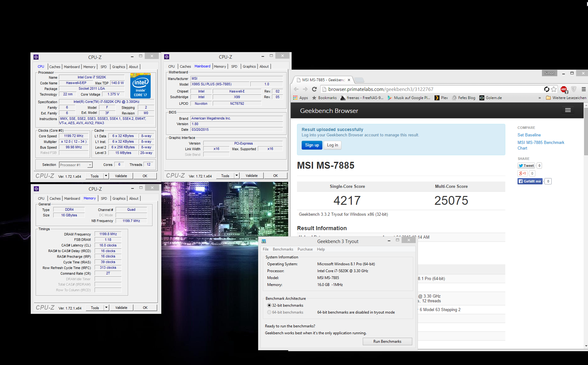Open Memory tab in Mainboard window
The image size is (588, 365).
(x=220, y=66)
